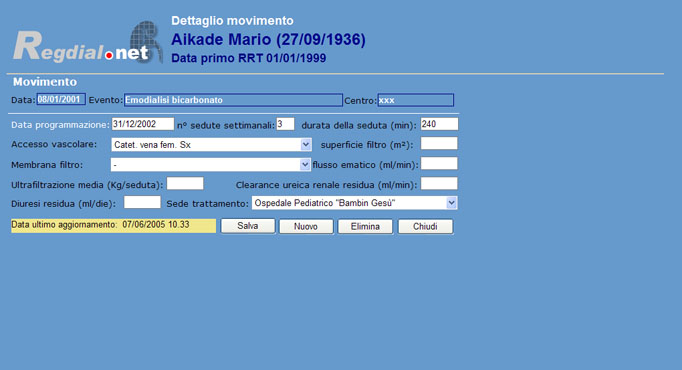Click the Accesso vascolare label
This screenshot has width=682, height=370.
(54, 144)
